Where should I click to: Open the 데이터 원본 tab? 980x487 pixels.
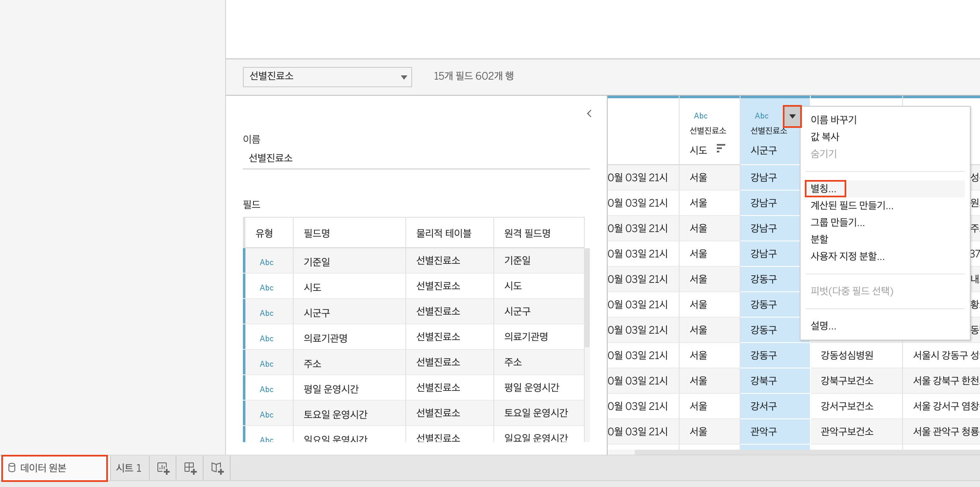click(54, 468)
